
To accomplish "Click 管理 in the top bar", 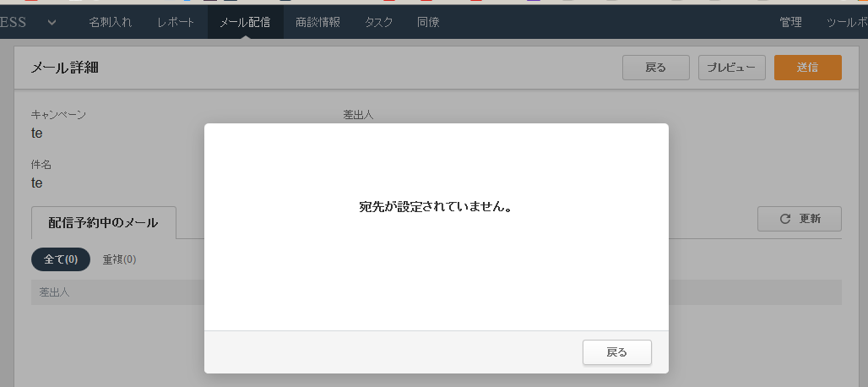I will click(x=791, y=22).
